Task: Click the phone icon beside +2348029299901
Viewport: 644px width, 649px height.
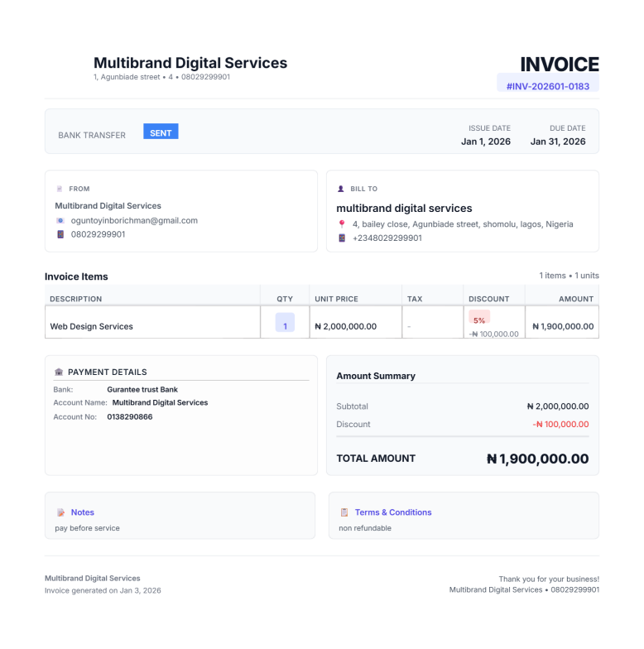Action: pos(342,238)
